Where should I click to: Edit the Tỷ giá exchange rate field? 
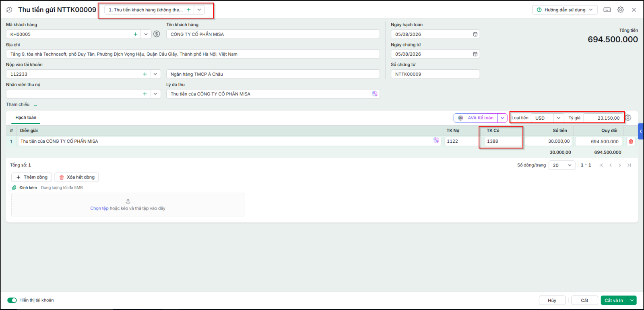pyautogui.click(x=603, y=118)
